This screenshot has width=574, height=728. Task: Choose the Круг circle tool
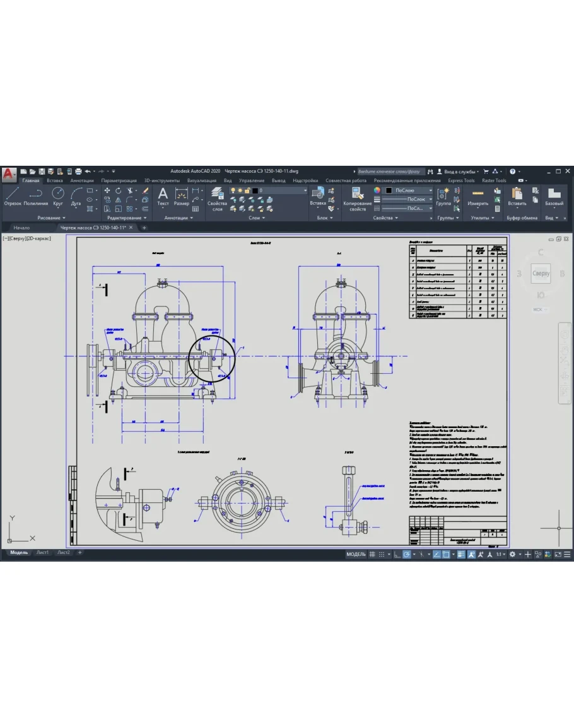pyautogui.click(x=58, y=195)
